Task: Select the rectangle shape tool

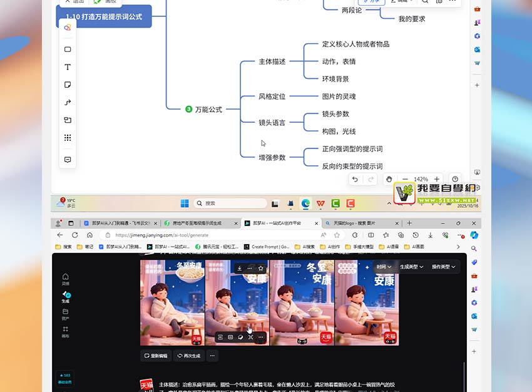Action: pos(68,49)
